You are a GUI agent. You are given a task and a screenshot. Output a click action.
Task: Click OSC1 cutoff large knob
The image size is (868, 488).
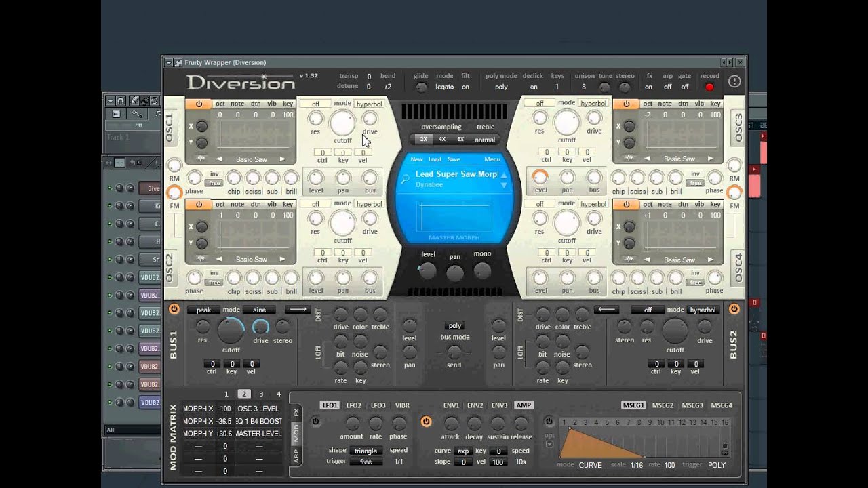(x=342, y=123)
